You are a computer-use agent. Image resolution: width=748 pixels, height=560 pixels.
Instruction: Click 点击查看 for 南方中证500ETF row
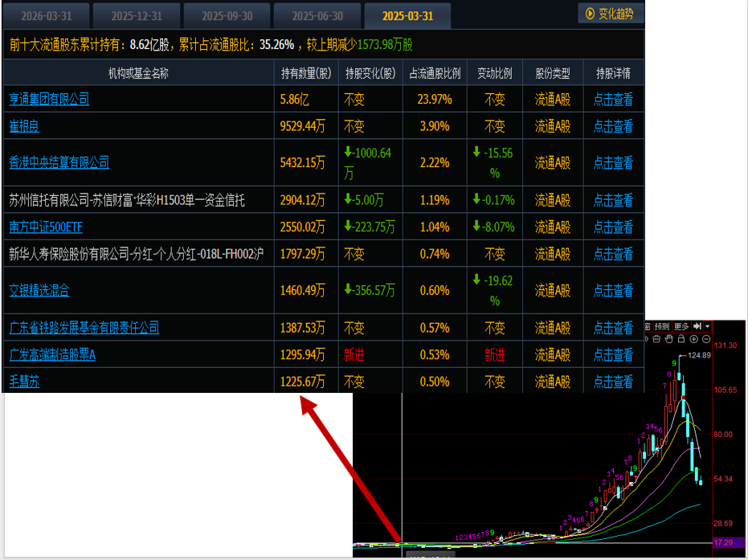[613, 227]
